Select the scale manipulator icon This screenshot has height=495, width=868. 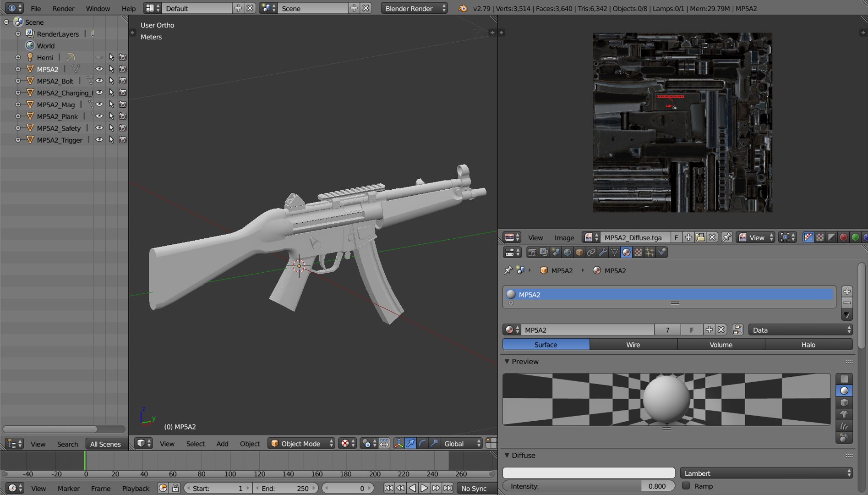pyautogui.click(x=434, y=443)
